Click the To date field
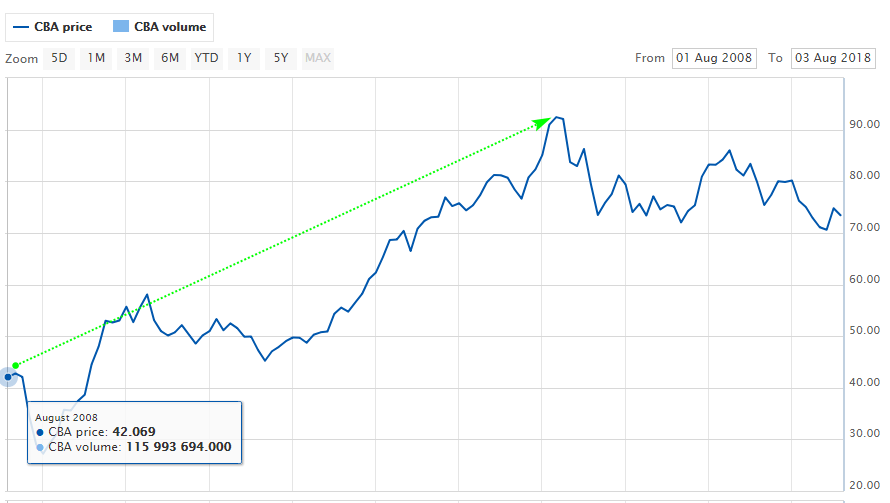 click(x=833, y=58)
